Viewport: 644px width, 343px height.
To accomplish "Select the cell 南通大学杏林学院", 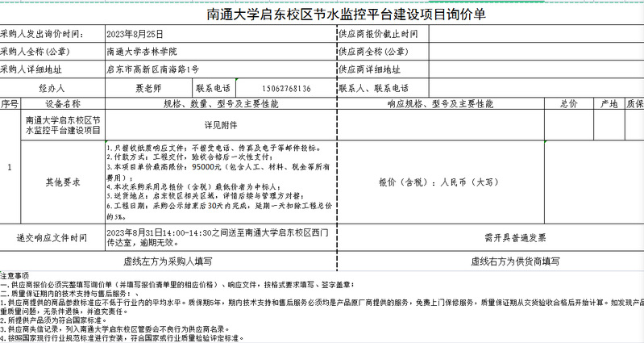I will tap(221, 52).
